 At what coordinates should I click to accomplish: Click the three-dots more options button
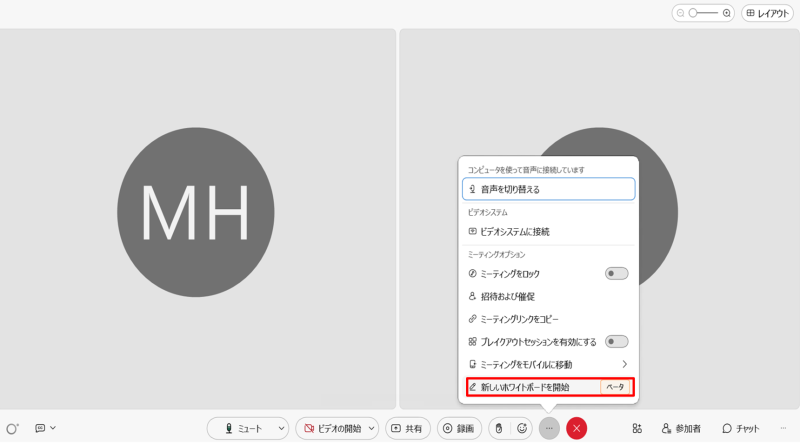pyautogui.click(x=549, y=428)
